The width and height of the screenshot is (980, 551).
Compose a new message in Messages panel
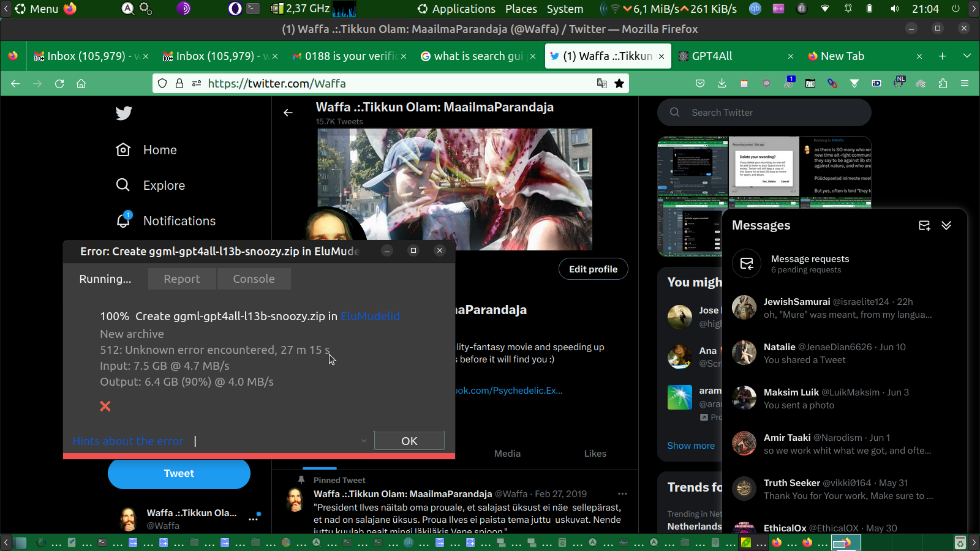(924, 225)
